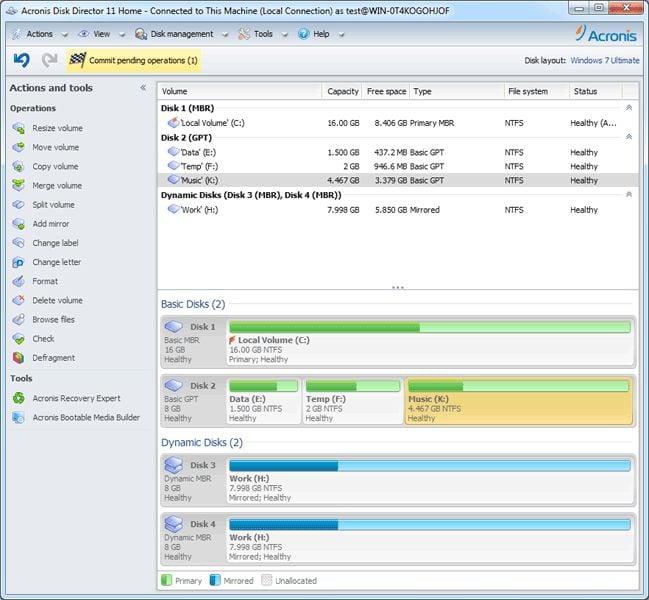The image size is (649, 600).
Task: Click the Acronis Bootable Media Builder icon
Action: (x=19, y=417)
